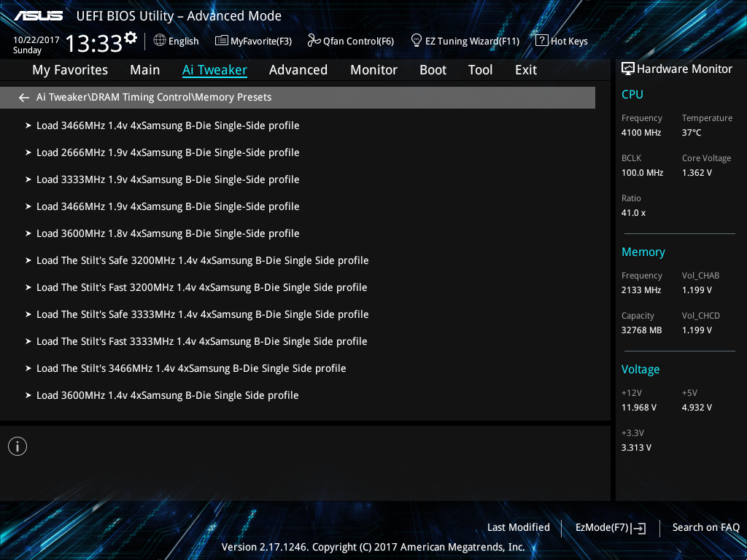Expand arrow for Stilt's Fast 3333MHz profile

[28, 341]
